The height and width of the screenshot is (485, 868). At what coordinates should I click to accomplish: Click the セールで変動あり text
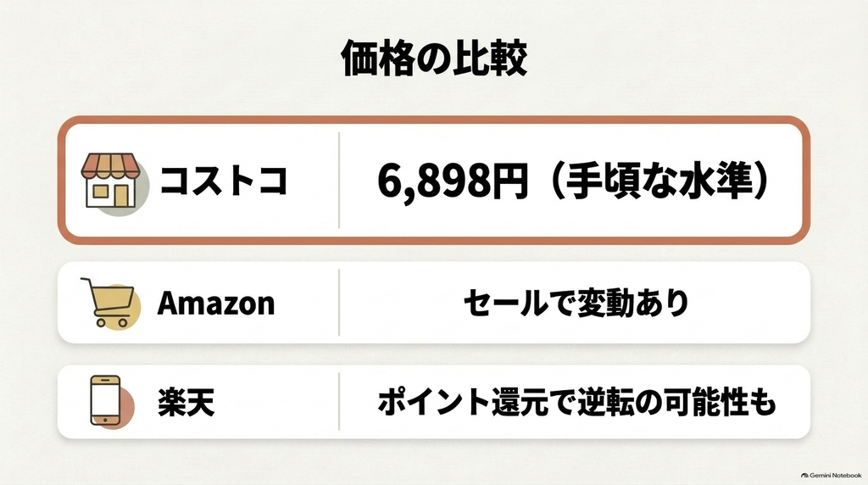pyautogui.click(x=576, y=303)
